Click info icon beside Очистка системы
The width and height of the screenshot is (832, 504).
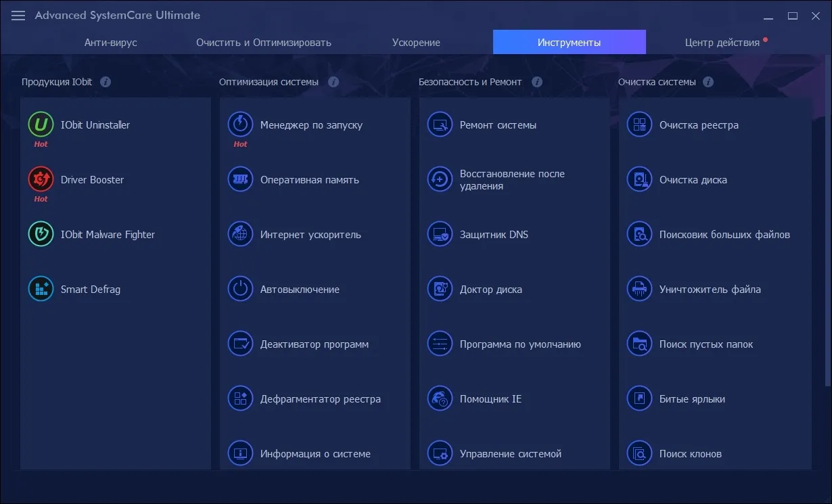pyautogui.click(x=708, y=82)
